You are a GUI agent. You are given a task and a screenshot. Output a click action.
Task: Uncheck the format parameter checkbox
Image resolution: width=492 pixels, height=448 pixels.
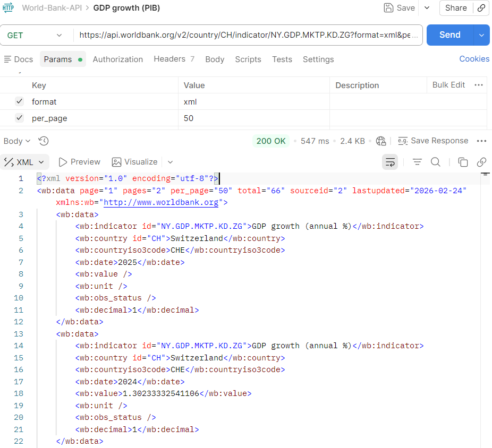20,101
